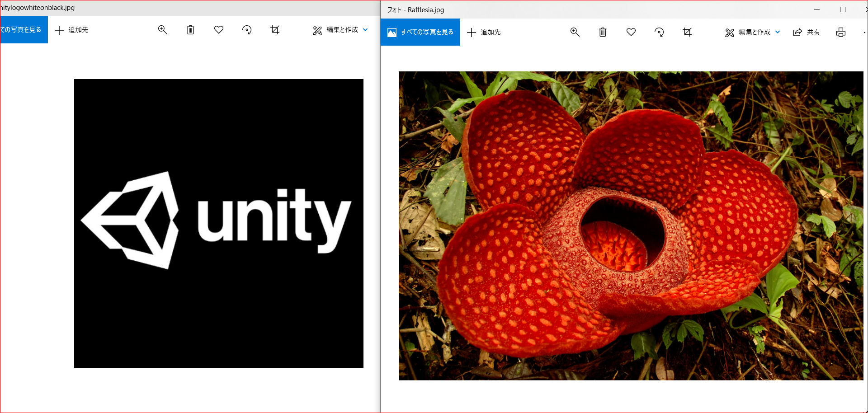Click the Unity logo window filename title
Viewport: 868px width, 413px height.
tap(38, 8)
